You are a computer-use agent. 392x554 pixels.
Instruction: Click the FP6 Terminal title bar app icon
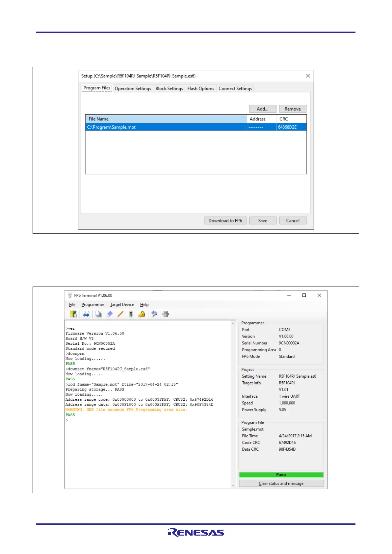tap(70, 295)
